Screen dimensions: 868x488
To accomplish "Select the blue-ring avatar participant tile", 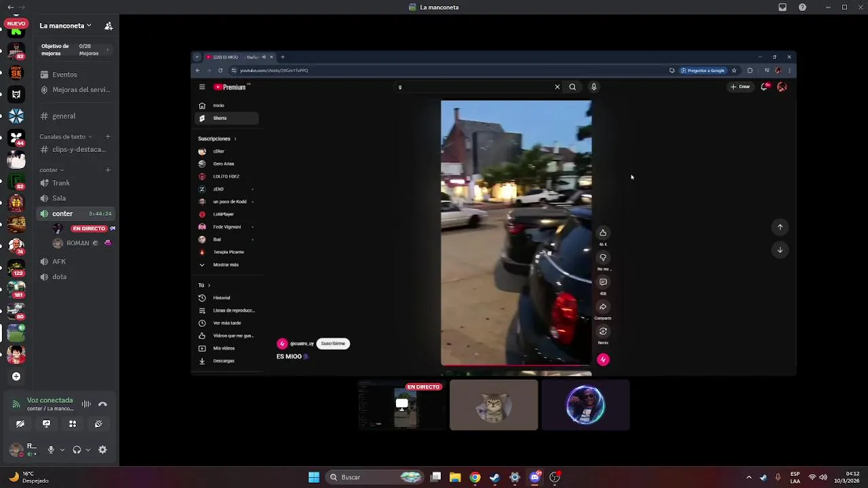I will click(586, 405).
